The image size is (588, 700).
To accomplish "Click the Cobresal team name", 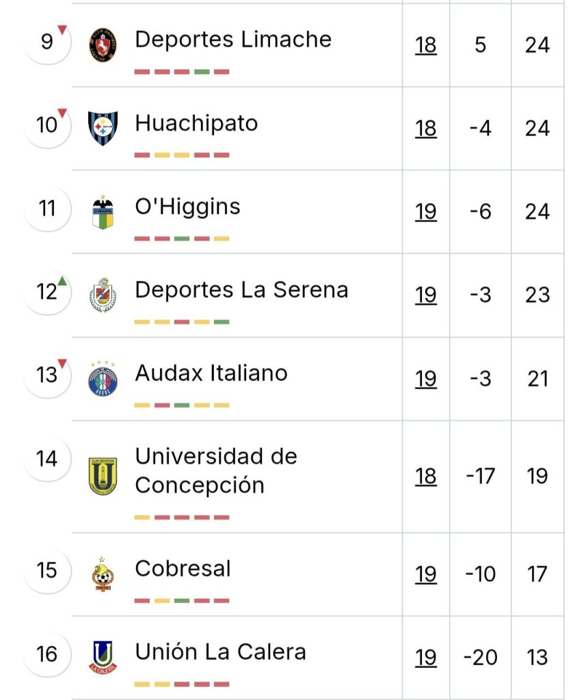I will (183, 568).
